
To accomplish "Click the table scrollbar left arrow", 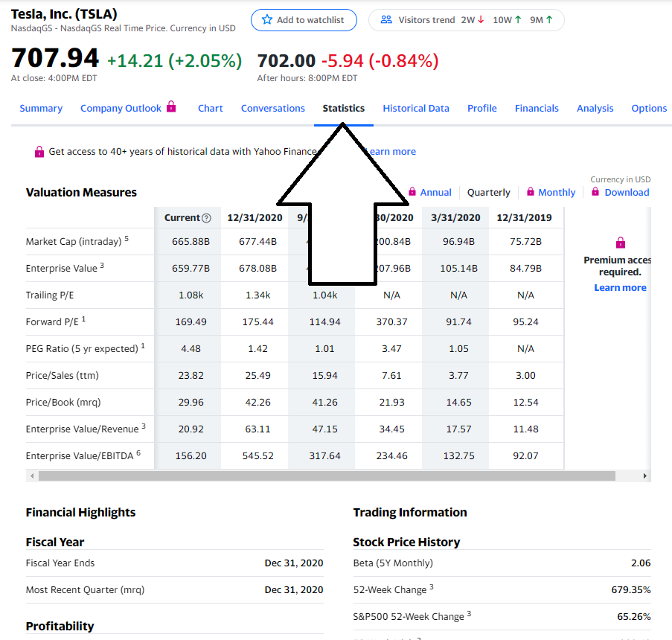I will click(32, 476).
